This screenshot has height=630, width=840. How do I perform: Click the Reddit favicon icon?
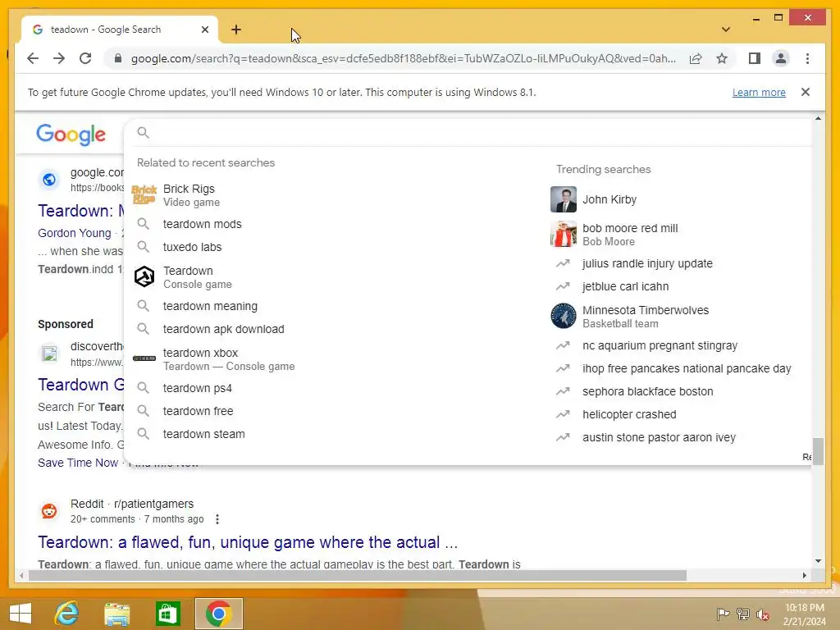coord(49,511)
